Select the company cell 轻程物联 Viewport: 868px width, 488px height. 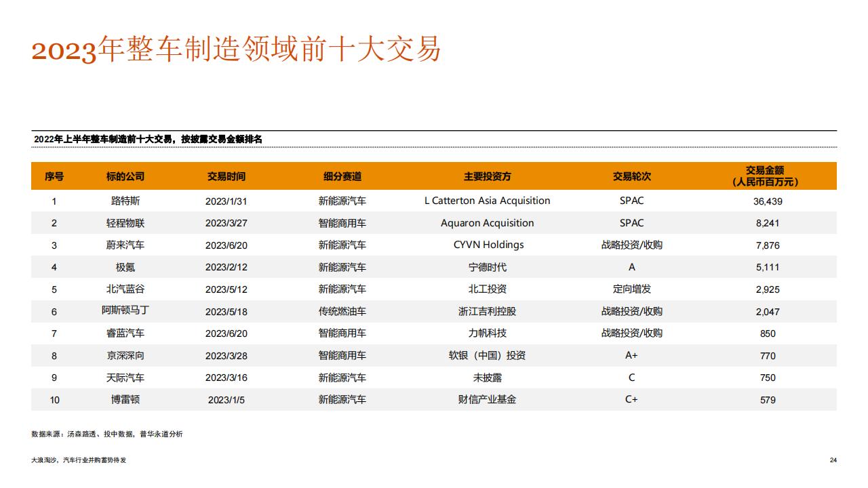point(125,223)
